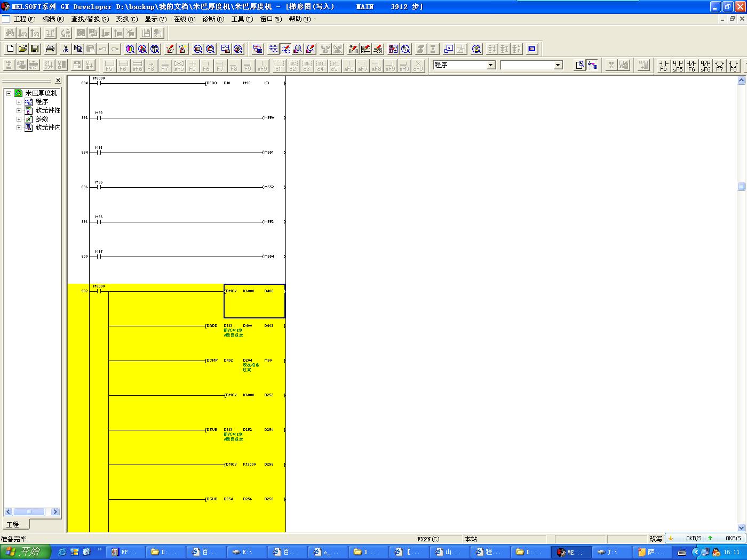Toggle the write mode ladder toolbar button
This screenshot has width=747, height=560.
point(285,49)
